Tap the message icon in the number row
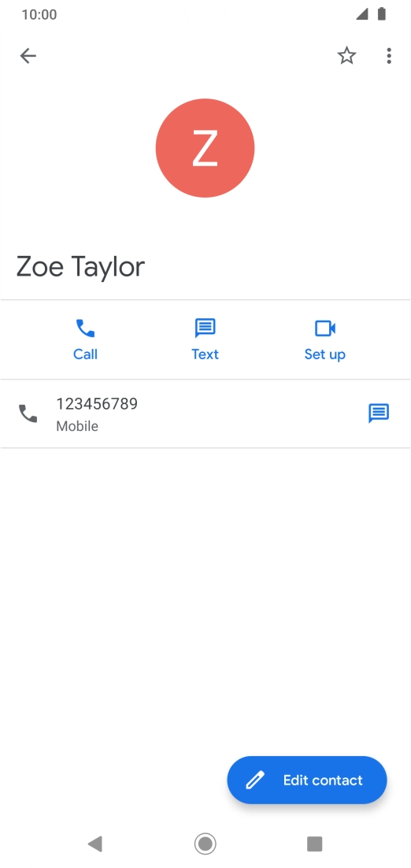Screen dimensions: 411x868 (x=379, y=414)
